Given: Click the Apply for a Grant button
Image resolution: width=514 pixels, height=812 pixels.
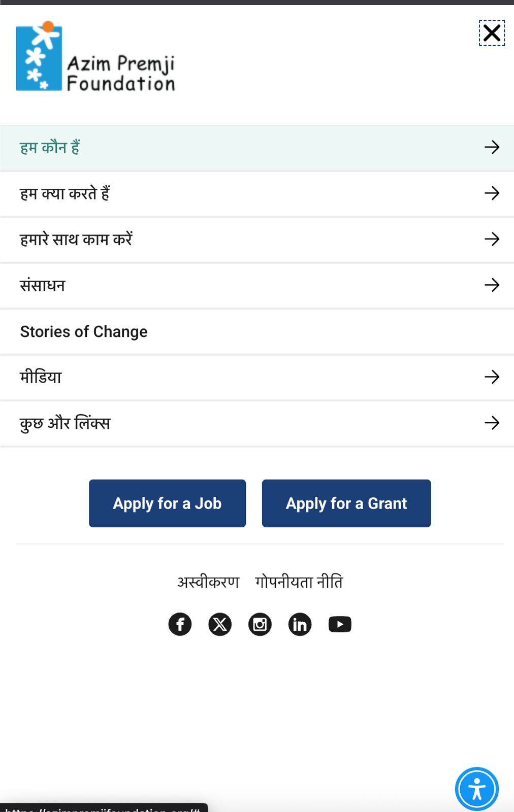Looking at the screenshot, I should (346, 503).
